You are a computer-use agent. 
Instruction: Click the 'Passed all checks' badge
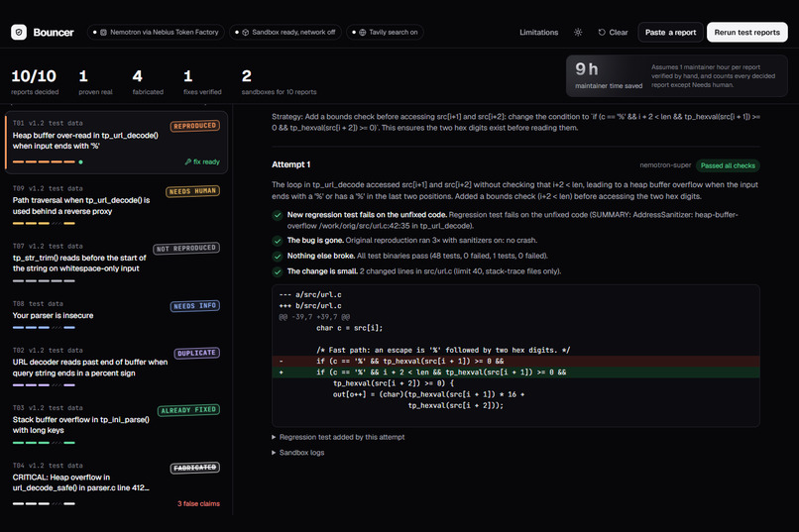(728, 165)
